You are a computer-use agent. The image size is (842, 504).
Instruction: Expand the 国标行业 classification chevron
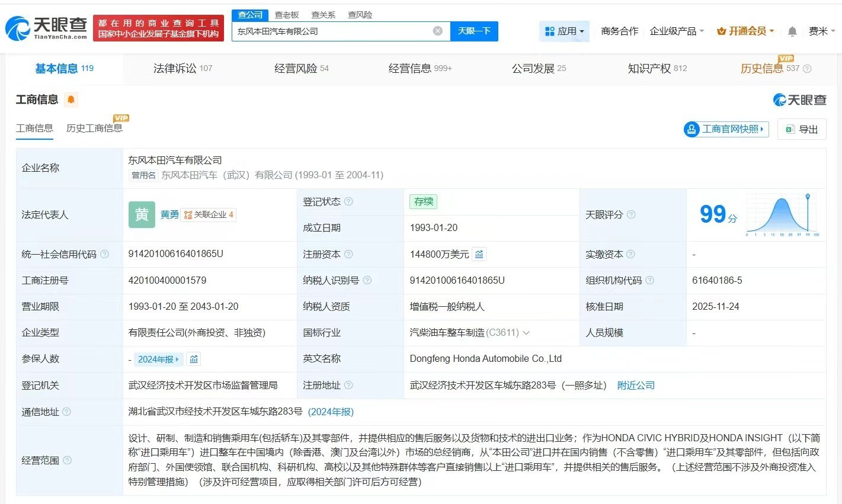pos(526,333)
